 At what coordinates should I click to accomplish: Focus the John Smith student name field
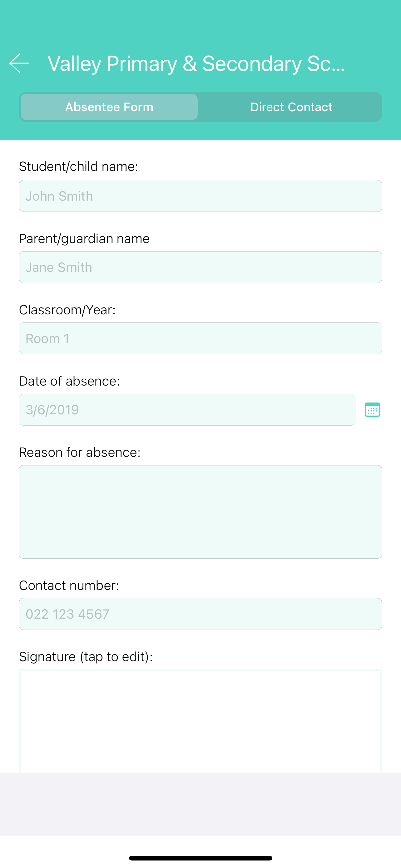pyautogui.click(x=200, y=196)
